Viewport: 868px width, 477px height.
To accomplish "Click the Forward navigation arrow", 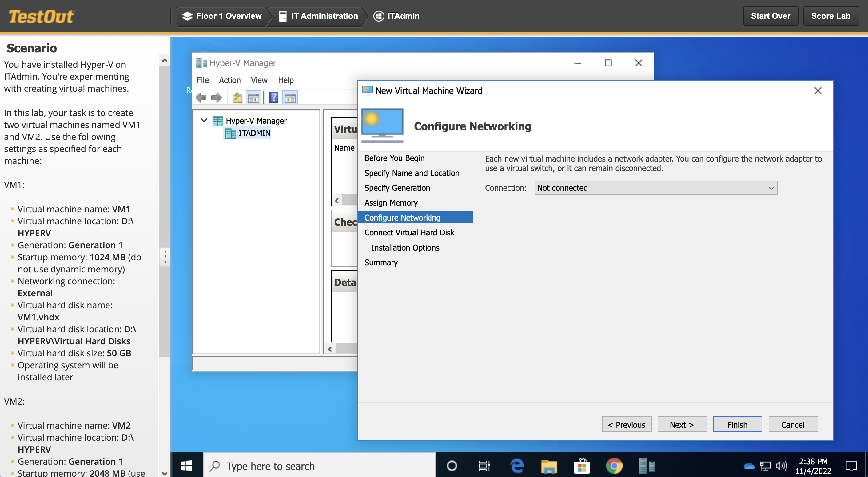I will point(217,98).
